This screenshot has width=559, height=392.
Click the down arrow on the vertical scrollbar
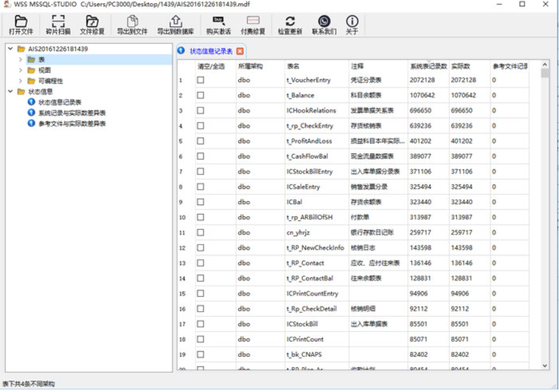[x=546, y=365]
